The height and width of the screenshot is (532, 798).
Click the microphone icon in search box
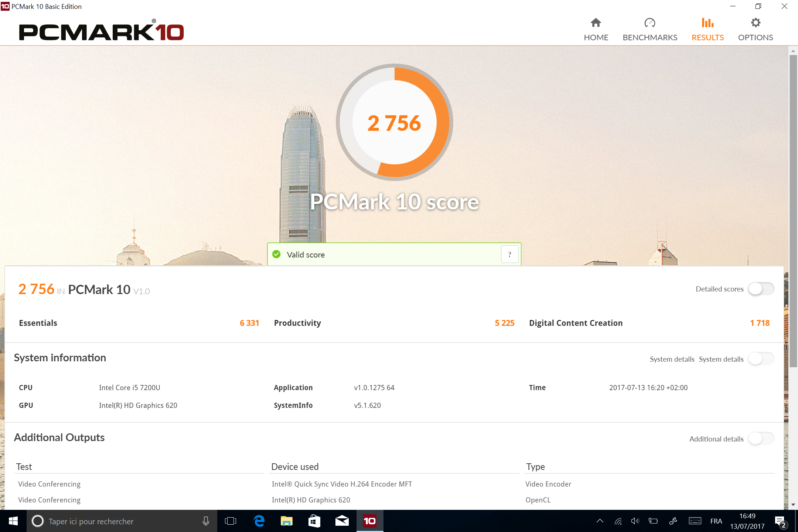click(206, 521)
